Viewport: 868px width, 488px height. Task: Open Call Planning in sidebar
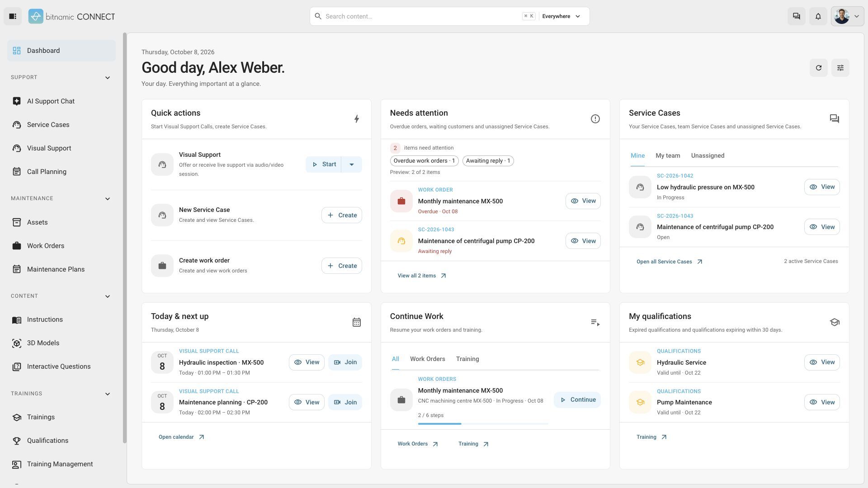(61, 172)
